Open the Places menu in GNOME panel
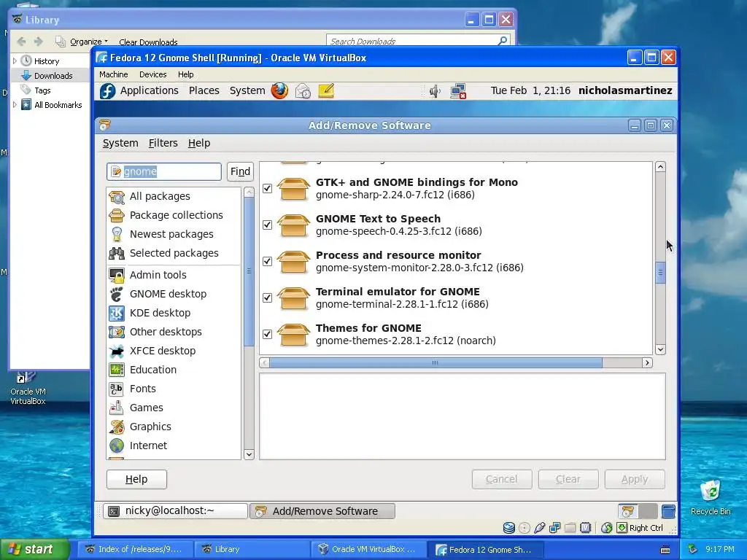This screenshot has width=747, height=560. [x=204, y=90]
